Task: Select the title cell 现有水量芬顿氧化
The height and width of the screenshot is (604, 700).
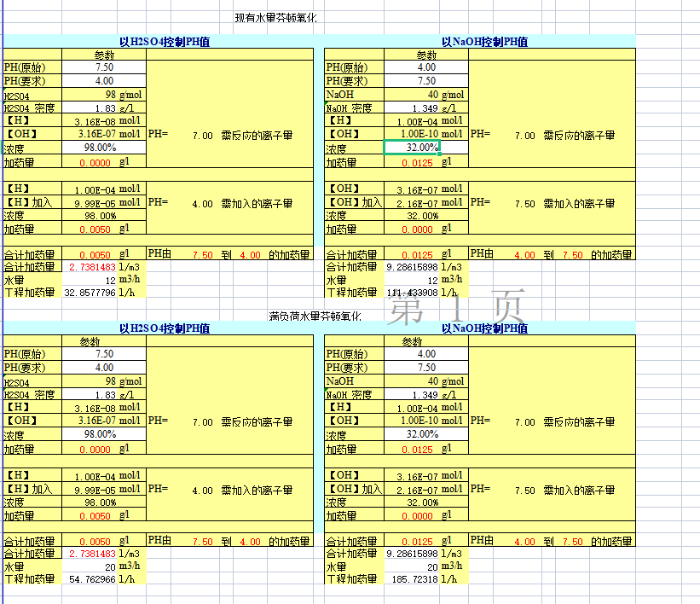Action: click(276, 18)
